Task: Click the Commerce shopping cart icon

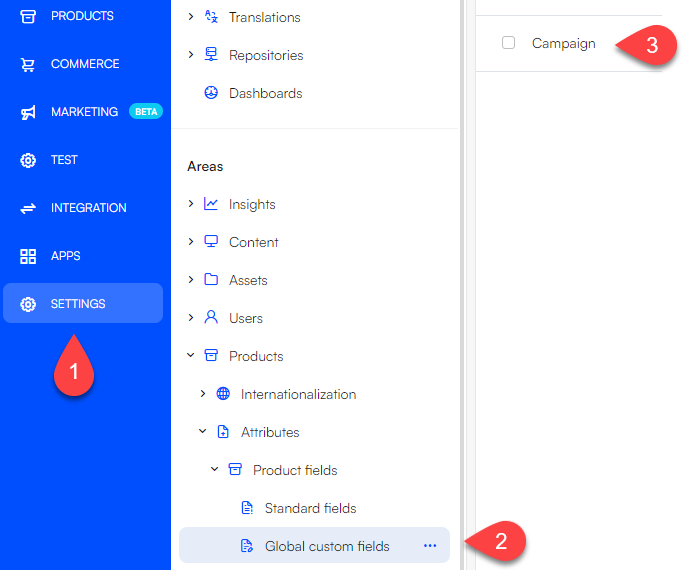Action: [28, 64]
